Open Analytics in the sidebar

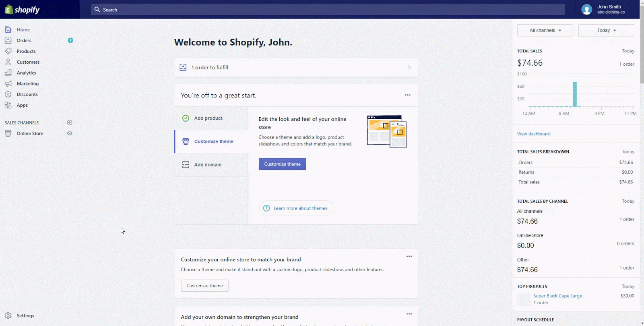26,73
